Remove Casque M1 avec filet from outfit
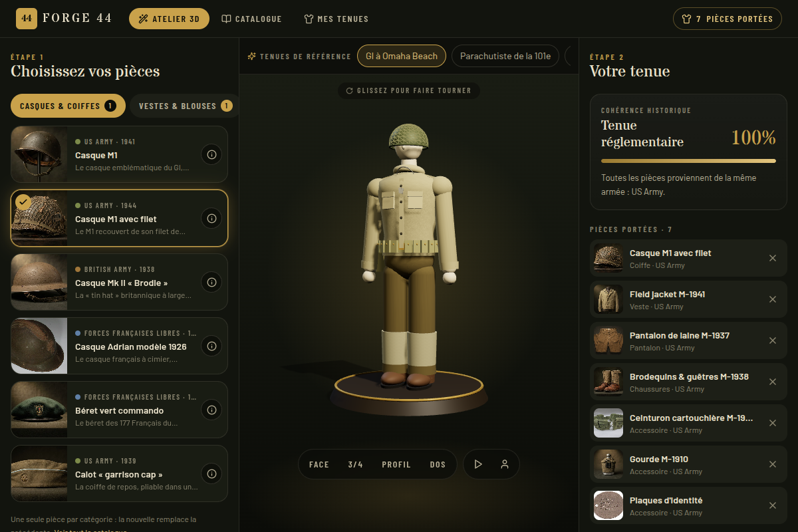Viewport: 798px width, 532px height. tap(773, 258)
